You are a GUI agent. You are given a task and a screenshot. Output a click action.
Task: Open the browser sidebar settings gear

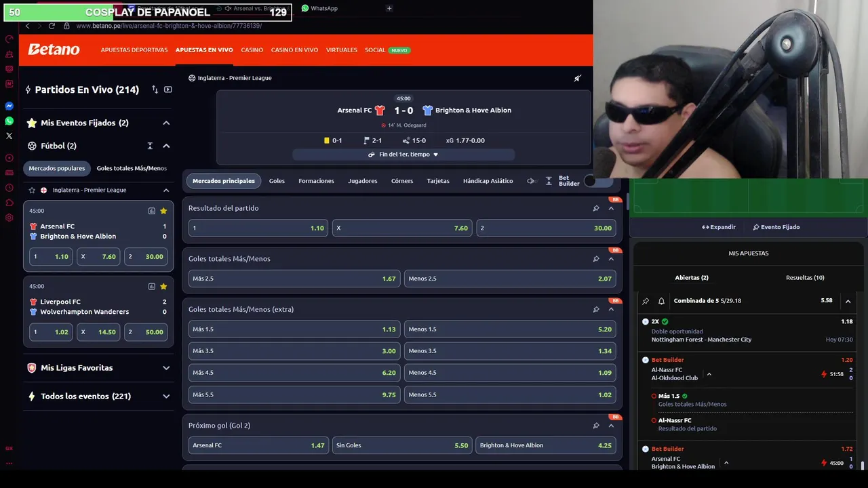tap(9, 218)
